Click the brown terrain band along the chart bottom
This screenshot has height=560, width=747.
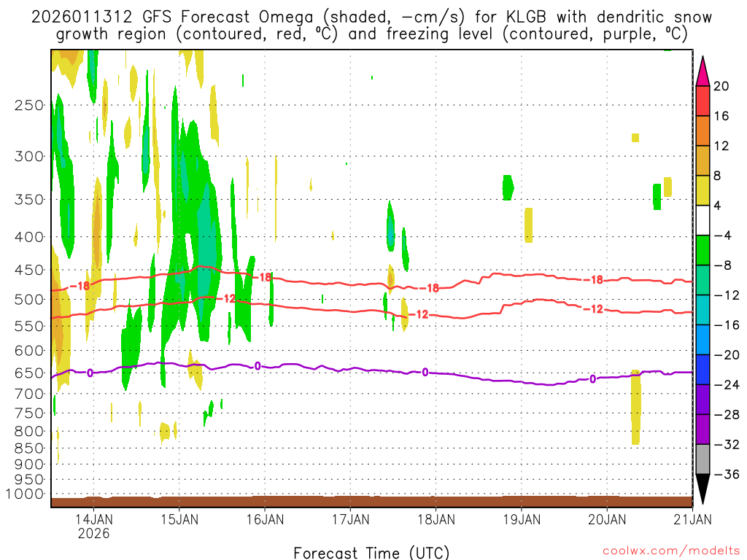(x=371, y=502)
